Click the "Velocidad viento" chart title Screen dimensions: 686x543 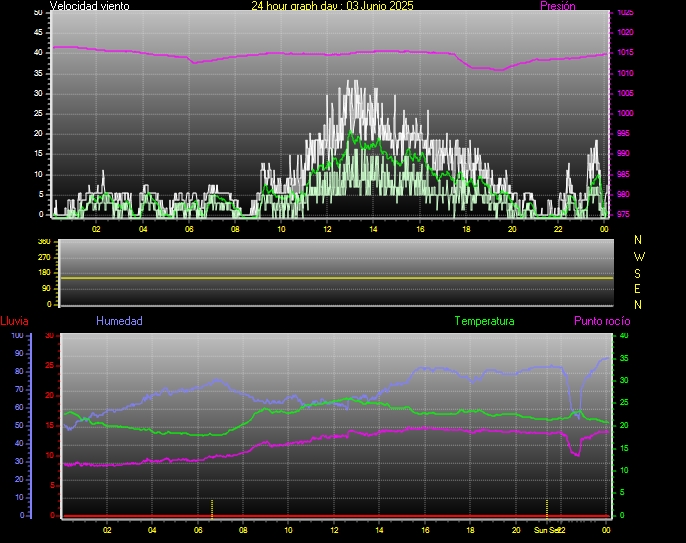coord(89,6)
